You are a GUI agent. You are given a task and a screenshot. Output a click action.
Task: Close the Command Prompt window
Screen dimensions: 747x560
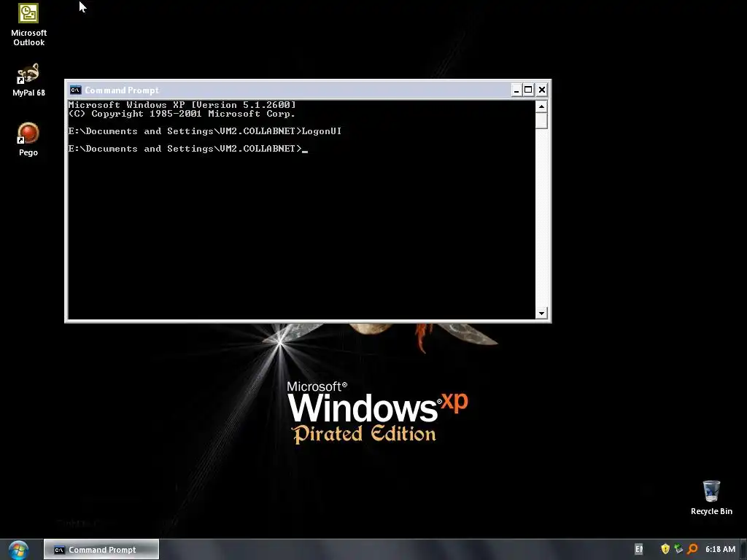(x=542, y=90)
